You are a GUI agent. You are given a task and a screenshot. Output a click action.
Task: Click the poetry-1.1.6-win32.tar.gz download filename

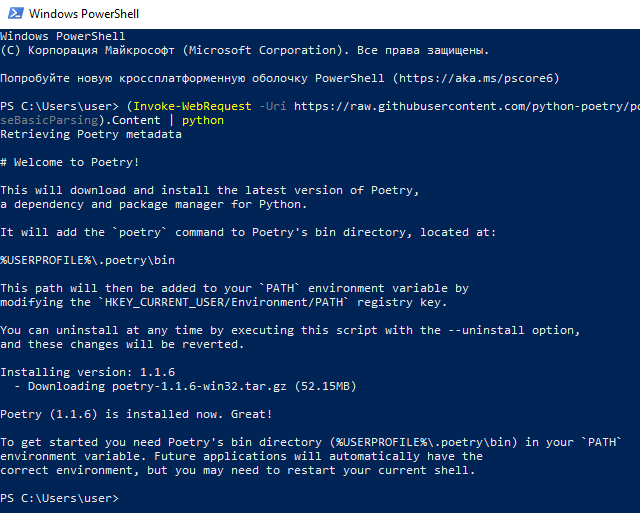(199, 386)
